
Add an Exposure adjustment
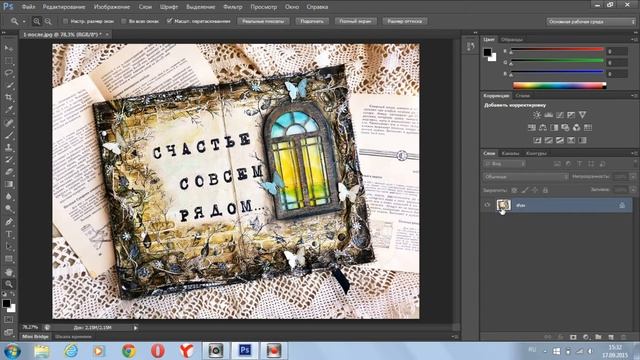(x=571, y=115)
